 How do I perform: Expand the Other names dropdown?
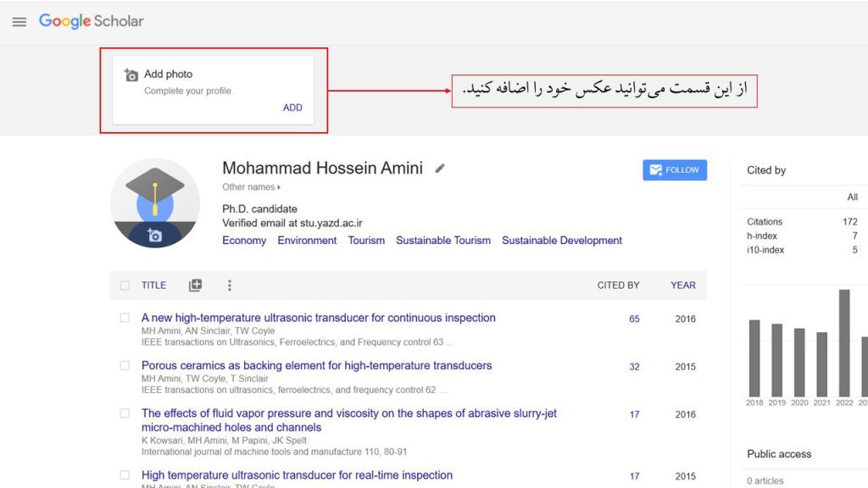(251, 187)
